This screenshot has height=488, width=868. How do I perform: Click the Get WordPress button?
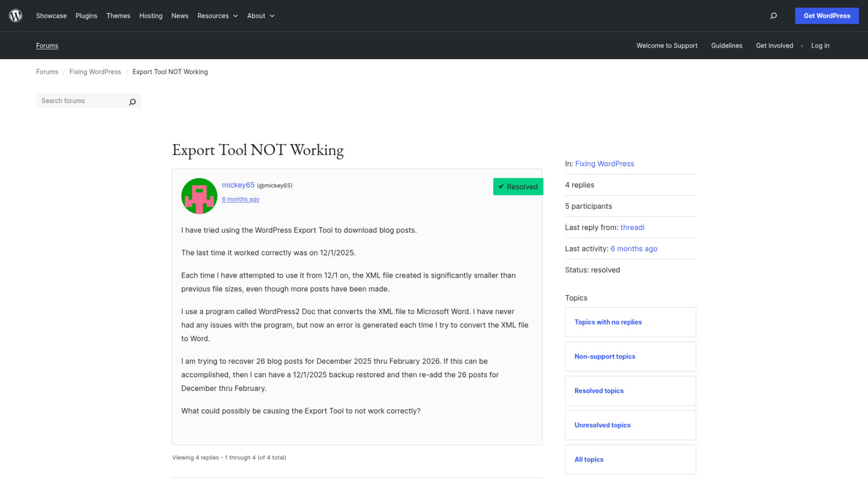click(x=827, y=16)
